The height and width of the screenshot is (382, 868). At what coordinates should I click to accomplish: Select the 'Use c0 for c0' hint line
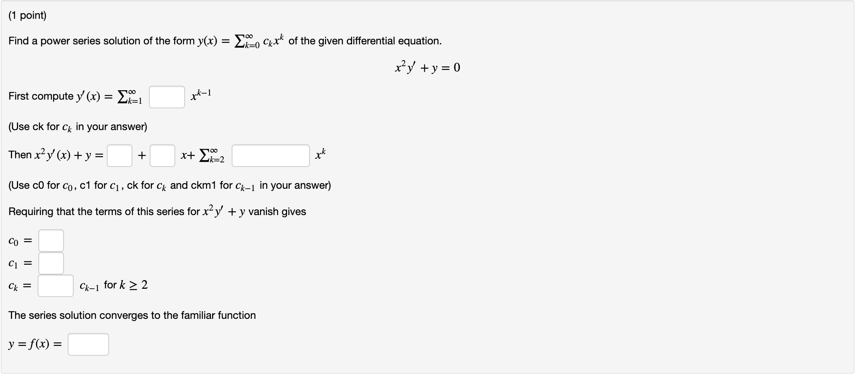click(x=169, y=185)
